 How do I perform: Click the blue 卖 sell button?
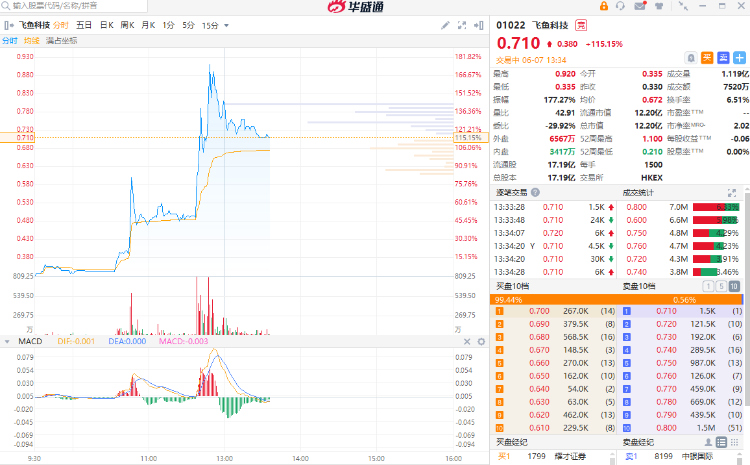(723, 58)
